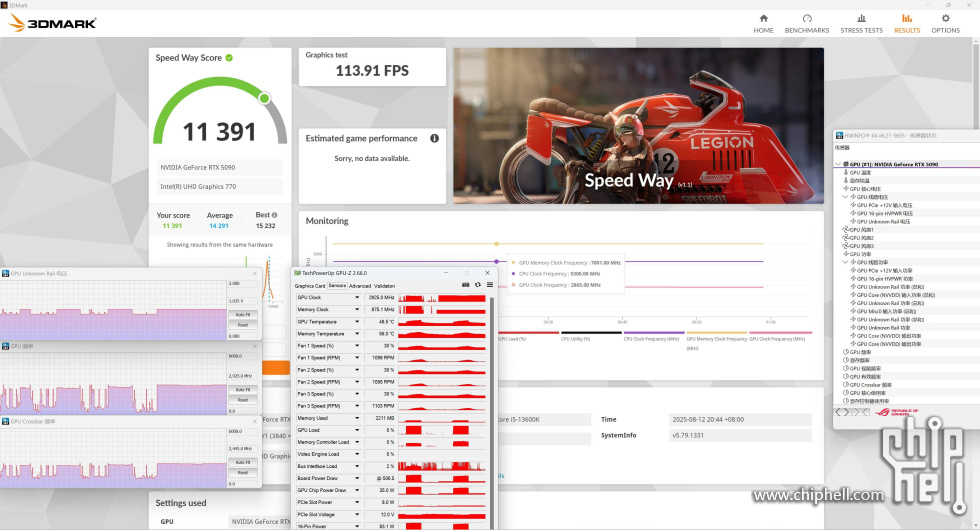Click HWiNFO nav left arrow icon
This screenshot has height=530, width=980.
[x=839, y=412]
